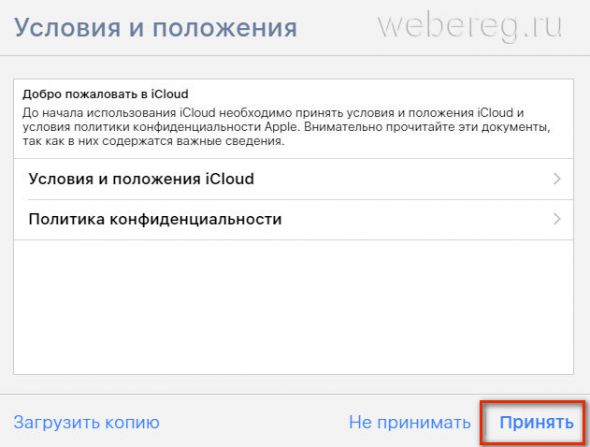Click the paragraph starting with До начала использования

[x=286, y=127]
